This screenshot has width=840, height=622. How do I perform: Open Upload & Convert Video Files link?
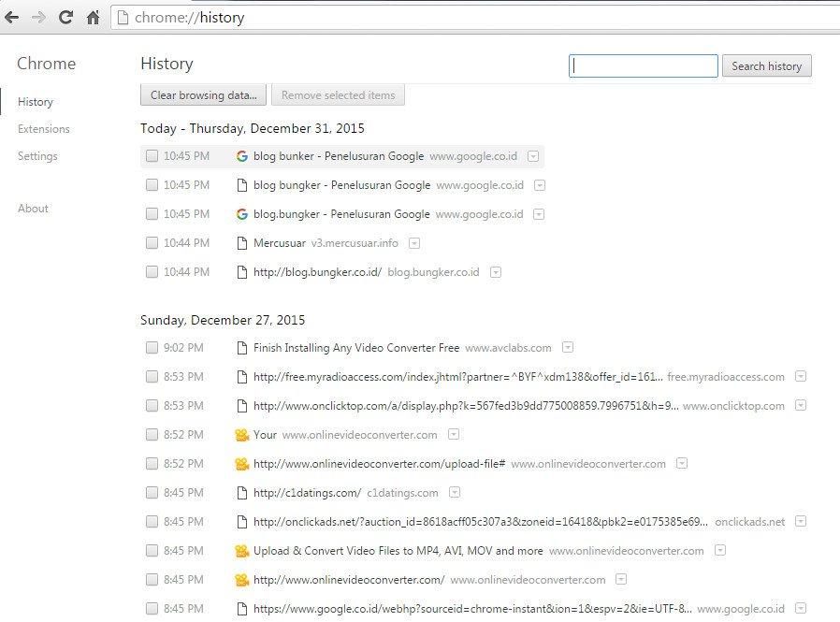(x=398, y=550)
